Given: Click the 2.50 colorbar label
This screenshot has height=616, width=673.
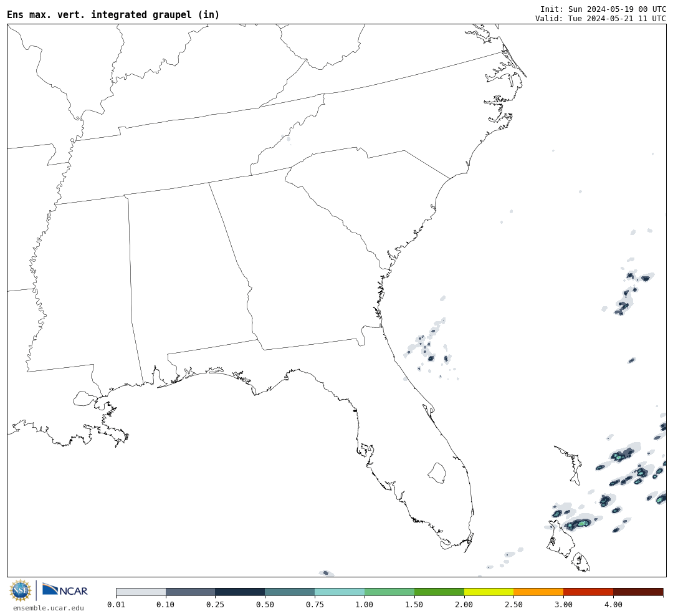Looking at the screenshot, I should (x=513, y=605).
